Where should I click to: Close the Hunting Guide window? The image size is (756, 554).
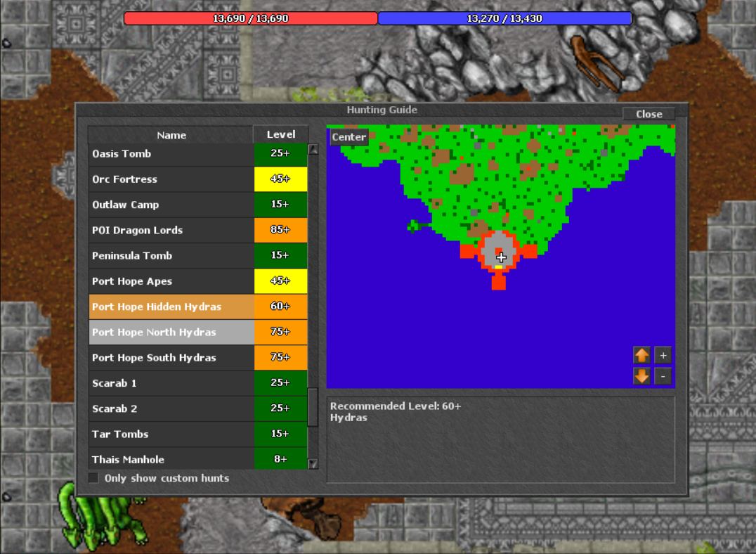coord(649,114)
